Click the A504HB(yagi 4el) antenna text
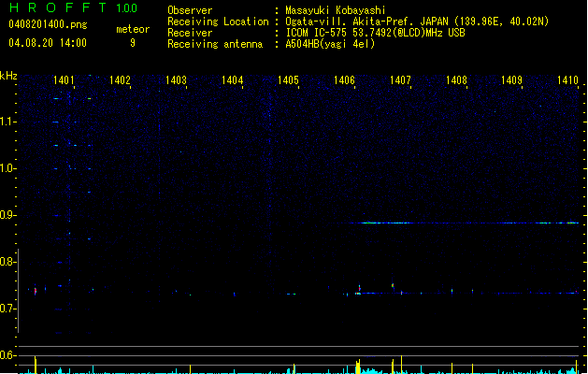588x374 pixels. [x=330, y=44]
